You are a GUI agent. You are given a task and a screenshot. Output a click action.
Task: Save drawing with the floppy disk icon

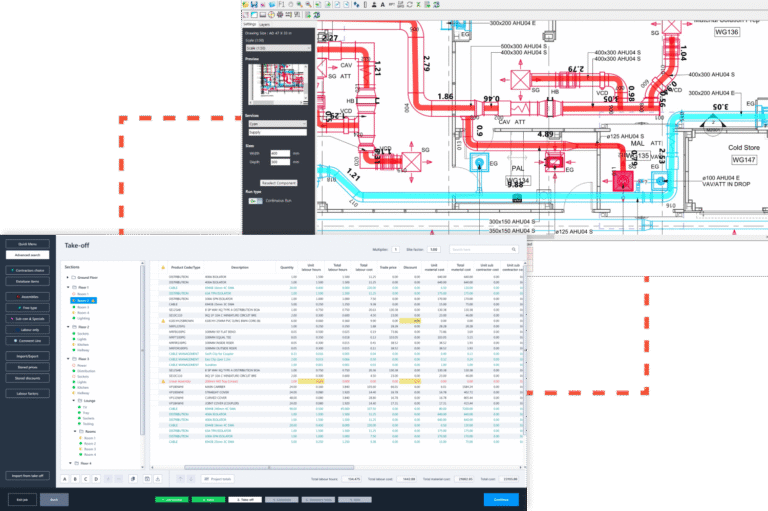[254, 4]
